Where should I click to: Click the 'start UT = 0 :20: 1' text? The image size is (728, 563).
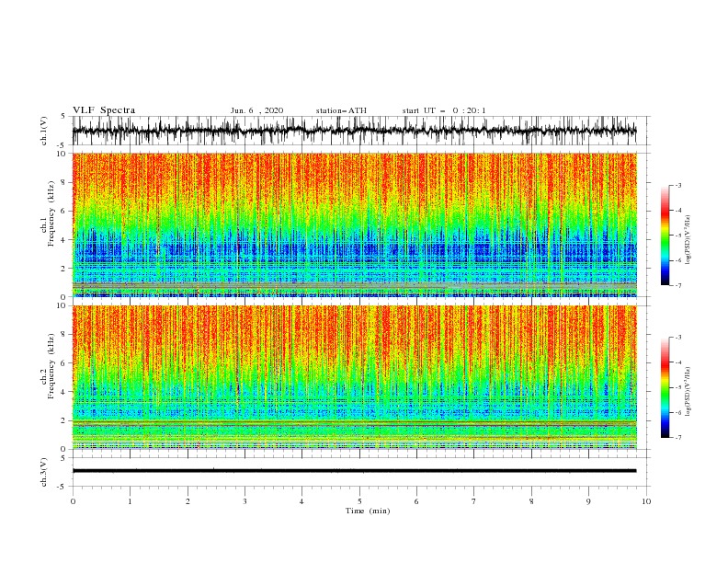(x=444, y=110)
